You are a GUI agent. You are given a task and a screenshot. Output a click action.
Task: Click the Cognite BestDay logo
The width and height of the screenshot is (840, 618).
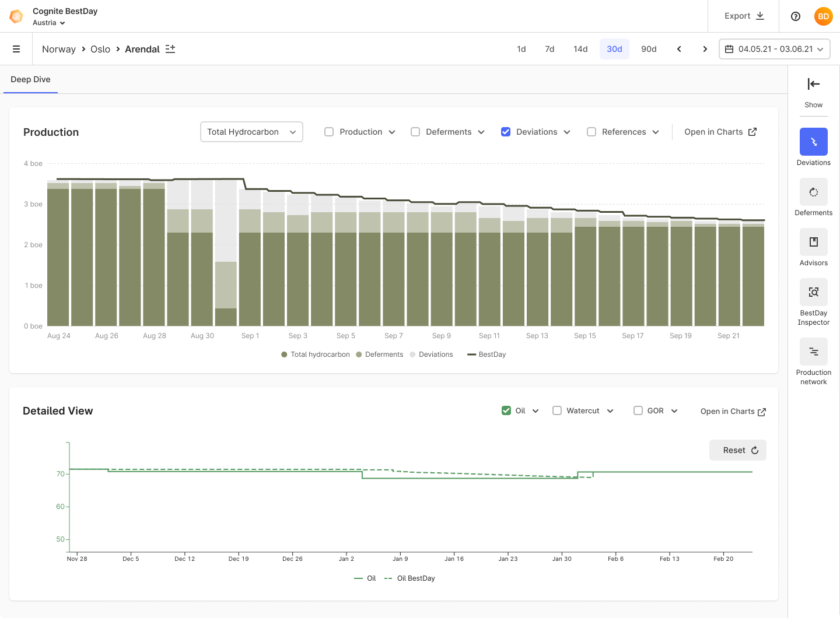click(16, 16)
